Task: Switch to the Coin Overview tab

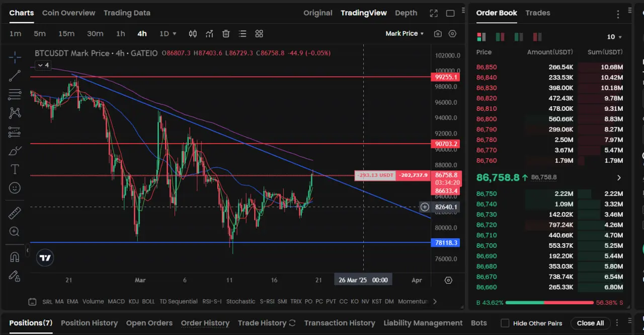Action: (x=68, y=13)
